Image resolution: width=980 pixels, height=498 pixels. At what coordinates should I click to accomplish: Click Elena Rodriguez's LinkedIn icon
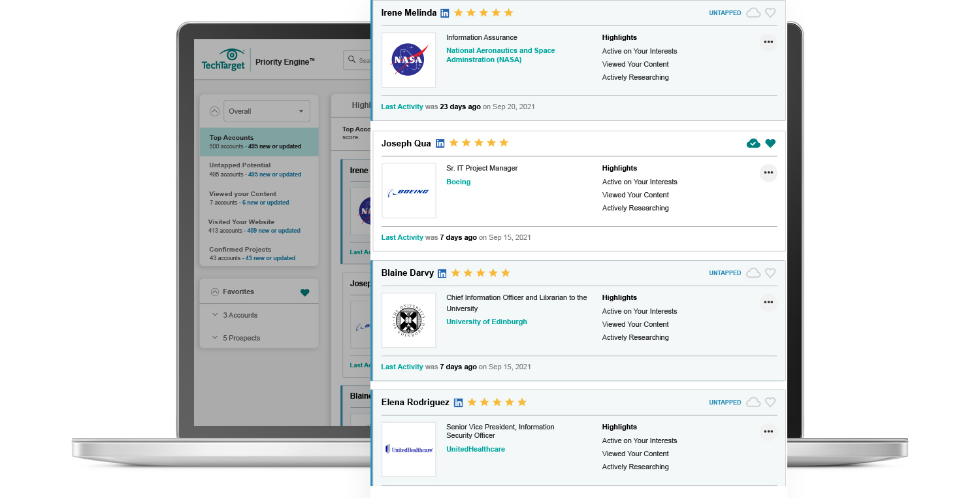(x=459, y=403)
